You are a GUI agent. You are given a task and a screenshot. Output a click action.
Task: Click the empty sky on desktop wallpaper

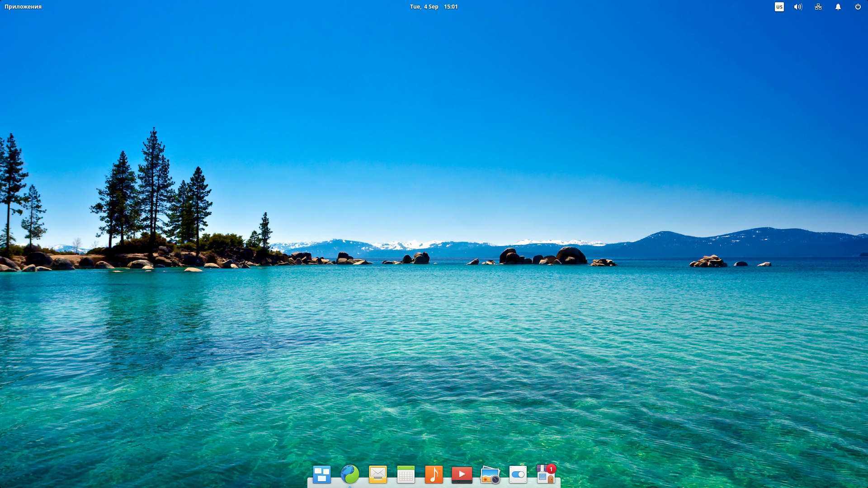click(452, 113)
